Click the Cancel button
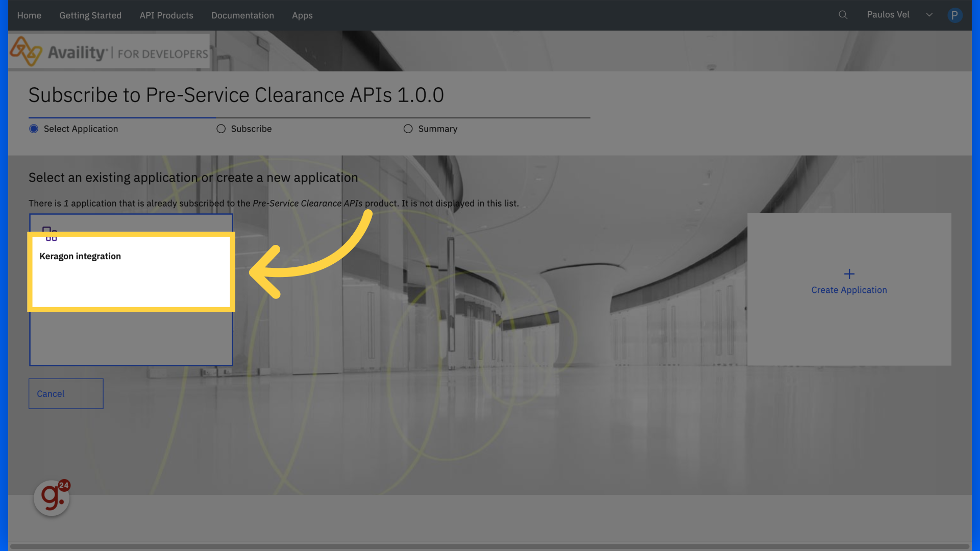The height and width of the screenshot is (551, 980). [x=66, y=393]
